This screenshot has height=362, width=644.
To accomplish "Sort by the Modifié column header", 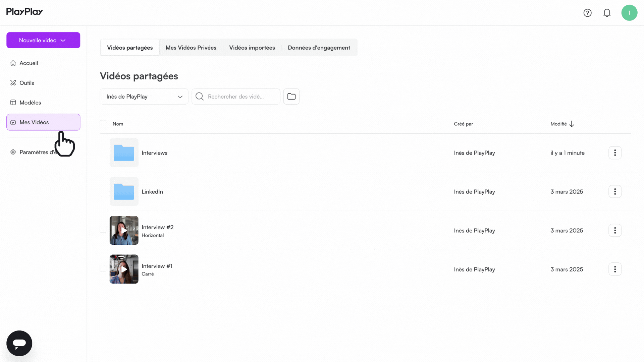I will tap(558, 124).
